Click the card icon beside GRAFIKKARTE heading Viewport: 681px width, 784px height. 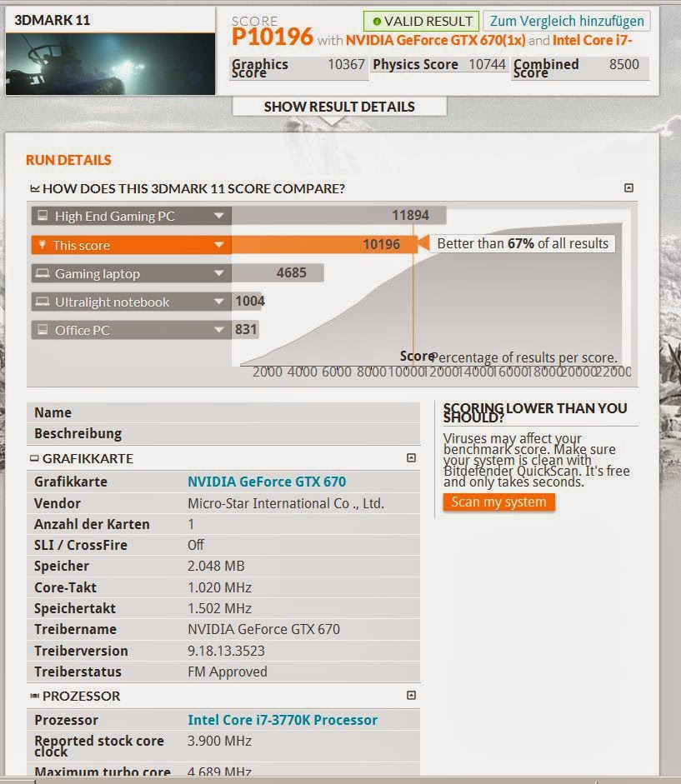[34, 458]
